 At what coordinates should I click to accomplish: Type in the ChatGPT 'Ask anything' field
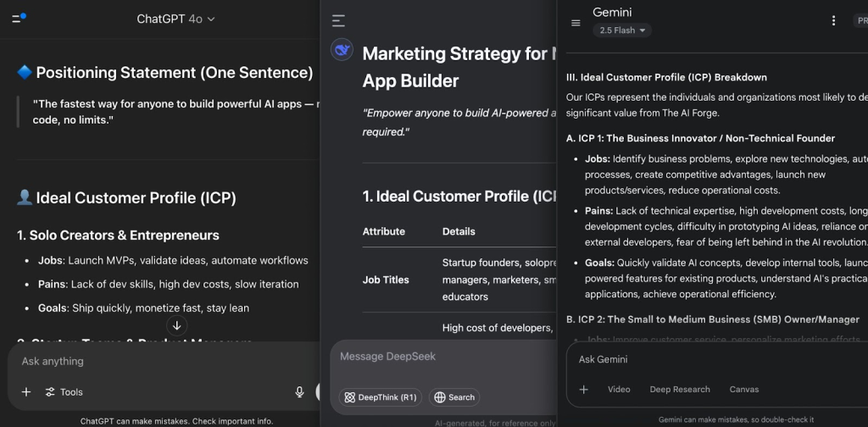pyautogui.click(x=153, y=362)
